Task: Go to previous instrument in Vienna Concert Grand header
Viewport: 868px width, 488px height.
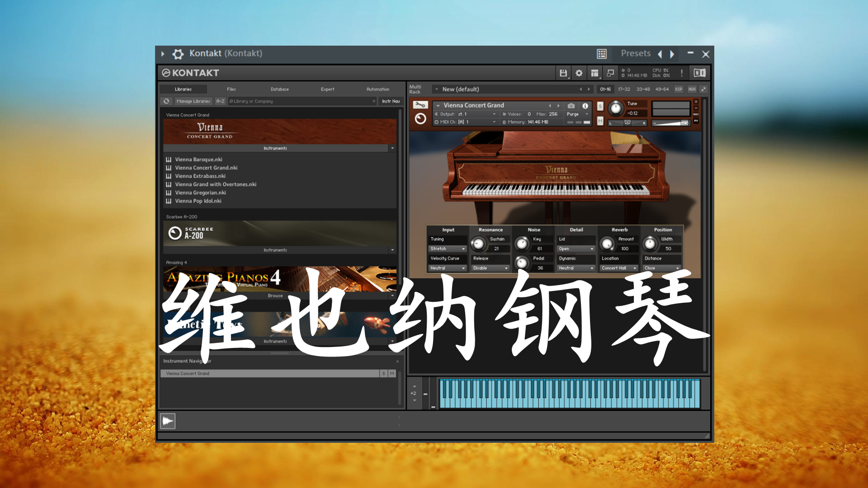Action: [x=550, y=106]
